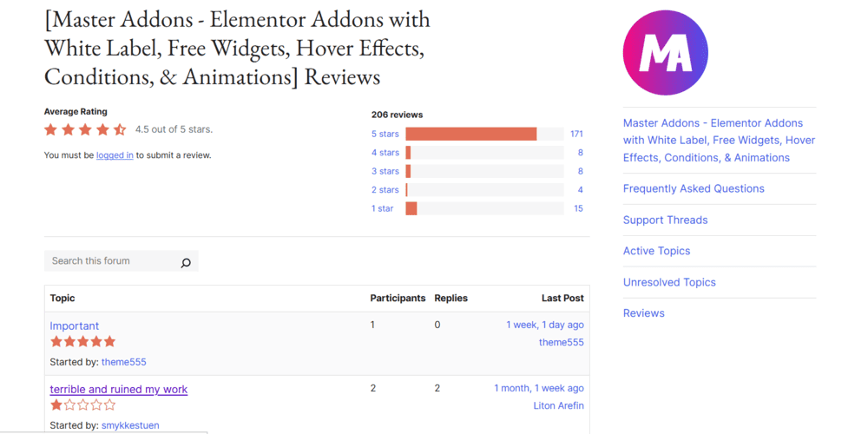The height and width of the screenshot is (434, 868).
Task: Filter reviews by 4 stars
Action: coord(385,153)
